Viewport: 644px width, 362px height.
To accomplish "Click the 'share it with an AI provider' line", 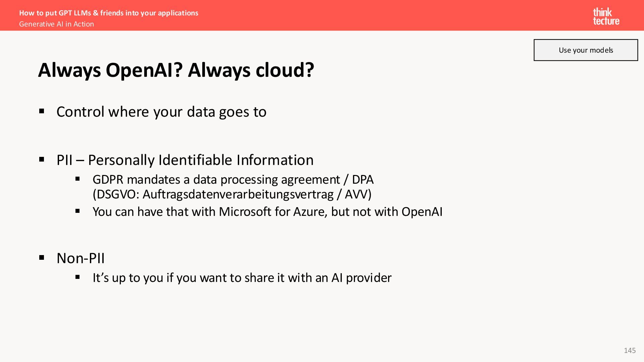I will coord(242,278).
